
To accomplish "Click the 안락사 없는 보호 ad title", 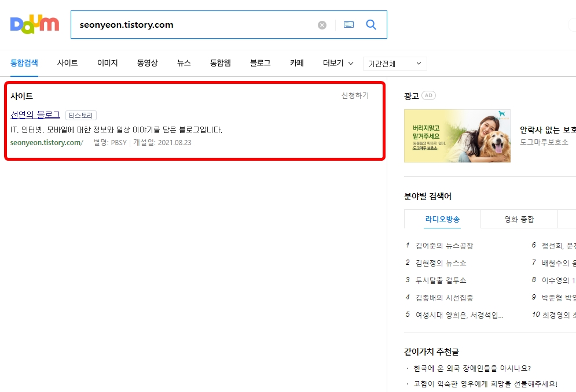I will tap(548, 130).
